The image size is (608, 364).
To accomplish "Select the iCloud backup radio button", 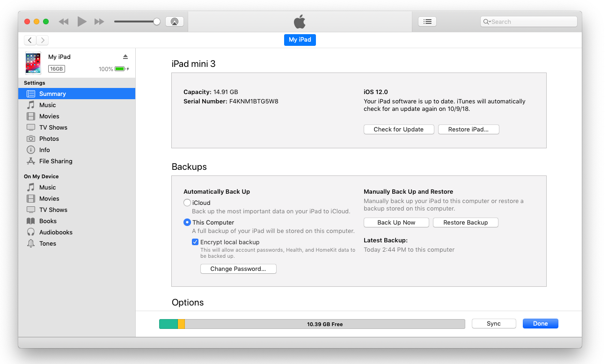I will point(187,203).
